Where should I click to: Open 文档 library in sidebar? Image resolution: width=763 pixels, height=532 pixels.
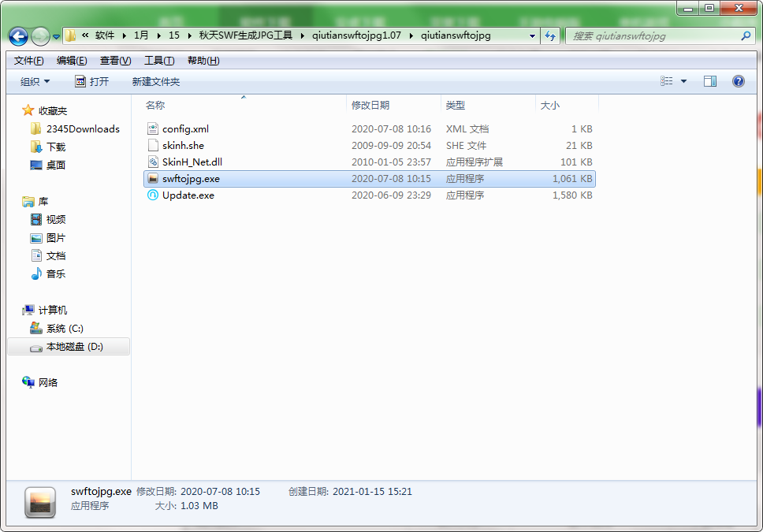point(47,255)
